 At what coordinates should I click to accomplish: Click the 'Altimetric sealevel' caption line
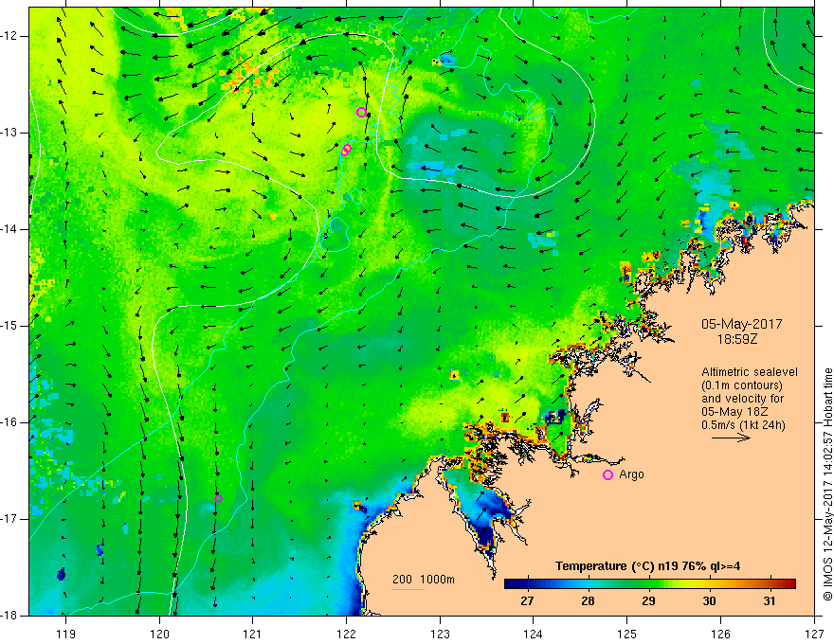tap(750, 372)
